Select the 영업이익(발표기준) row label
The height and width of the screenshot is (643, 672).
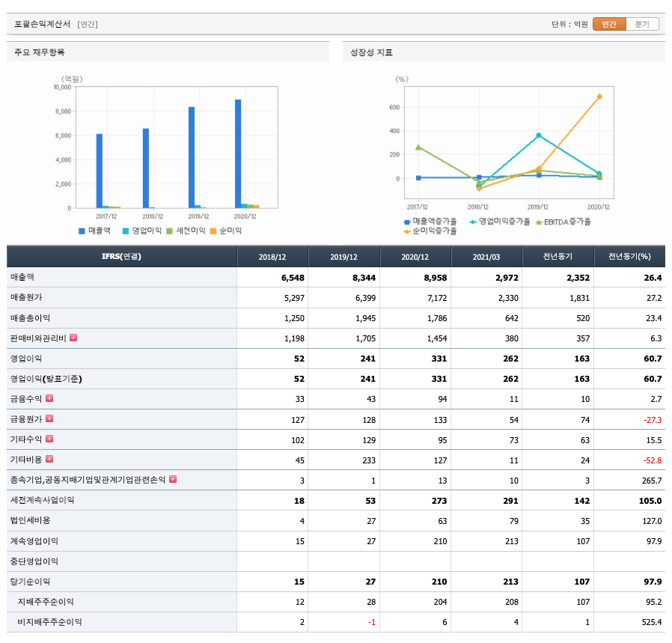point(46,379)
